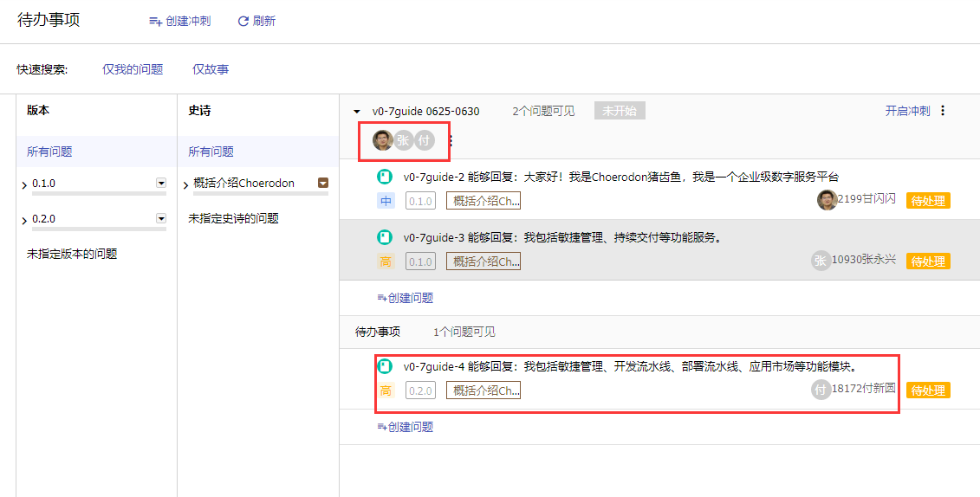980x497 pixels.
Task: Click 创建问题 under the sprint
Action: (x=406, y=298)
